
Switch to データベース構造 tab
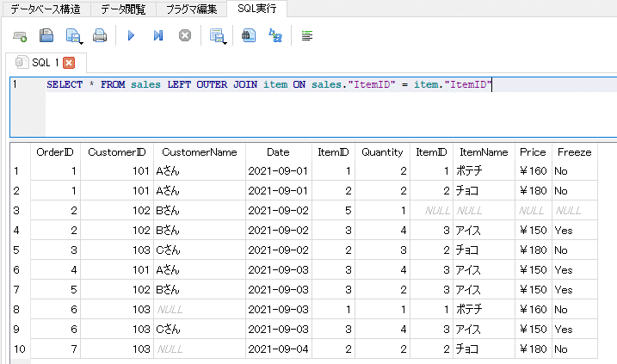click(46, 9)
